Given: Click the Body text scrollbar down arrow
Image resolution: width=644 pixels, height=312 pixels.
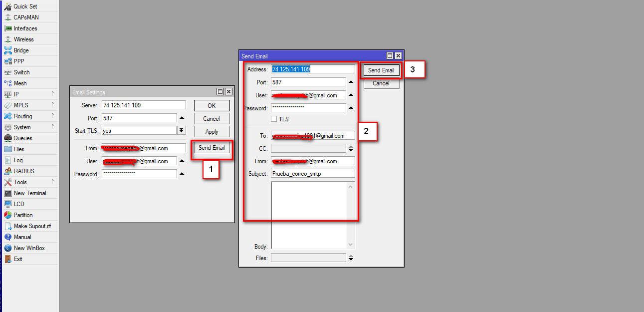Looking at the screenshot, I should [350, 244].
